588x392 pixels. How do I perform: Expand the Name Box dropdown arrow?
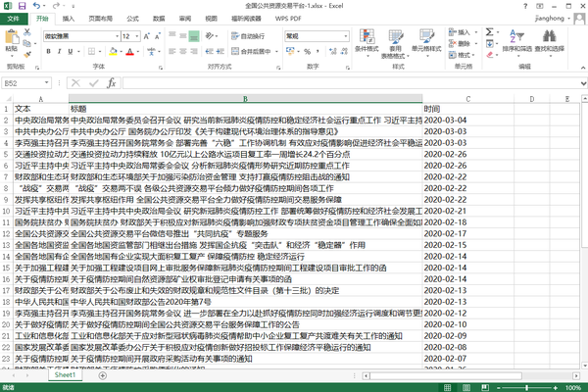point(46,83)
